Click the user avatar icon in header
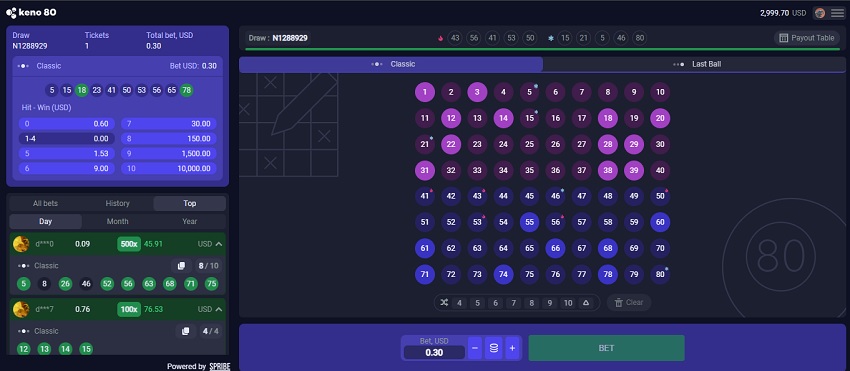This screenshot has height=371, width=850. pos(820,13)
